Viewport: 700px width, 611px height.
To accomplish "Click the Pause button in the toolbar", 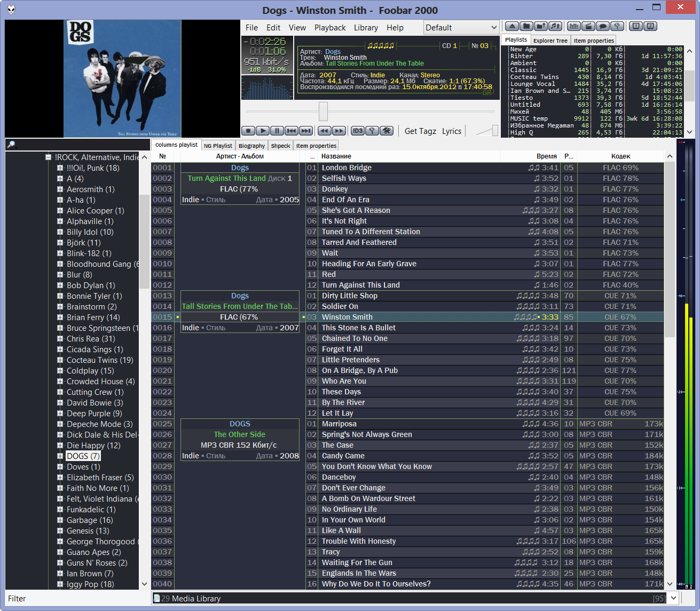I will (x=277, y=131).
